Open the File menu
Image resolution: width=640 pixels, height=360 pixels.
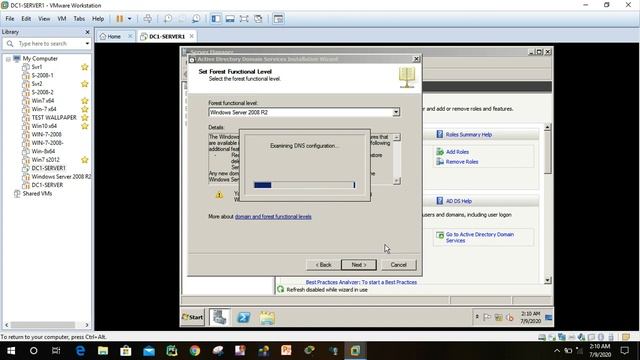pos(10,19)
